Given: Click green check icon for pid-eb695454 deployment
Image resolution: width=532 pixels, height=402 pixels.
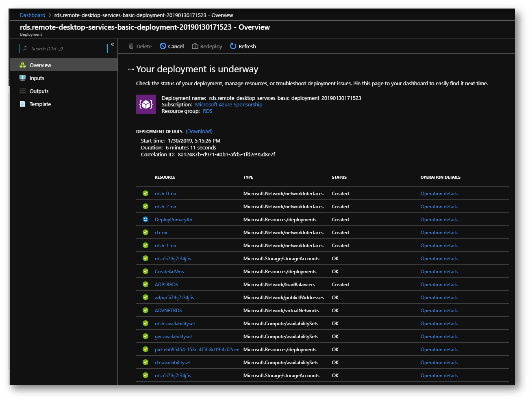Looking at the screenshot, I should click(145, 349).
